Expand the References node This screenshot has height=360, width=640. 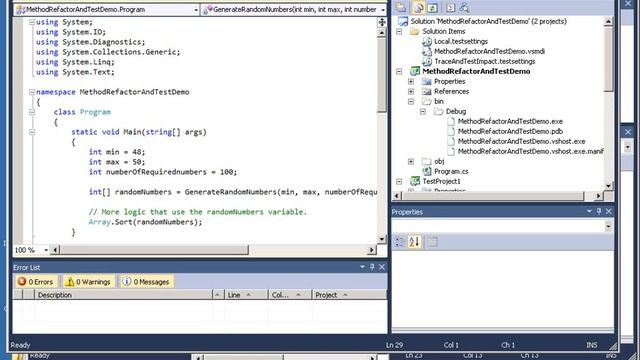pyautogui.click(x=411, y=91)
